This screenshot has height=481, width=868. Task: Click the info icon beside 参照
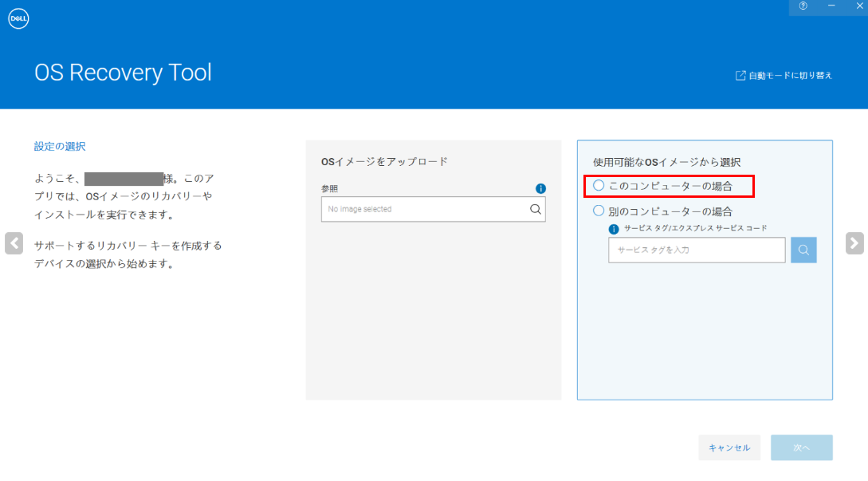[x=540, y=189]
